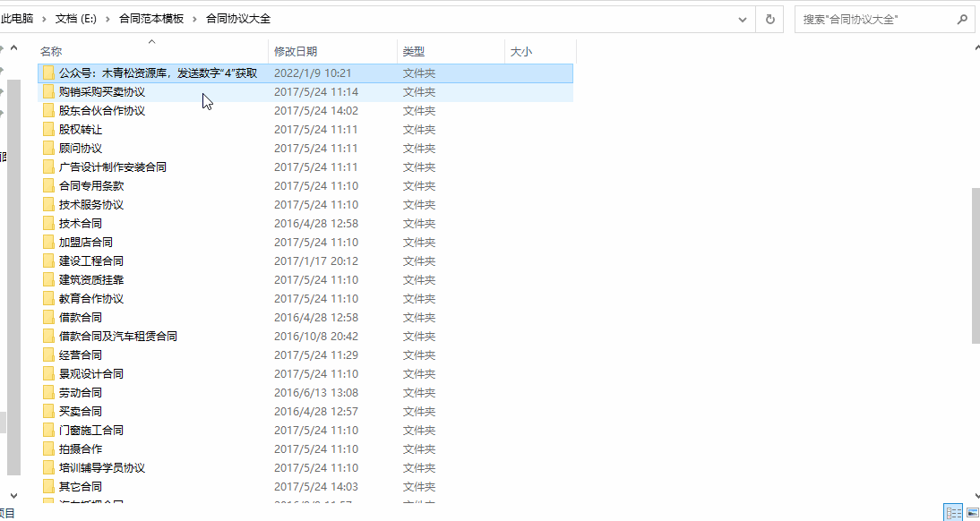Viewport: 980px width, 521px height.
Task: Select the folder name 拍摄合作
Action: point(81,448)
